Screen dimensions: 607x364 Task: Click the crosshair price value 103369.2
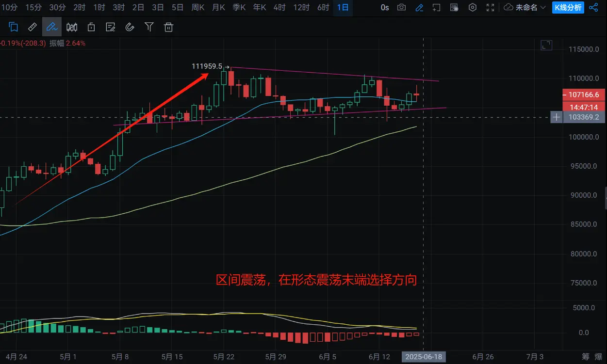point(584,117)
